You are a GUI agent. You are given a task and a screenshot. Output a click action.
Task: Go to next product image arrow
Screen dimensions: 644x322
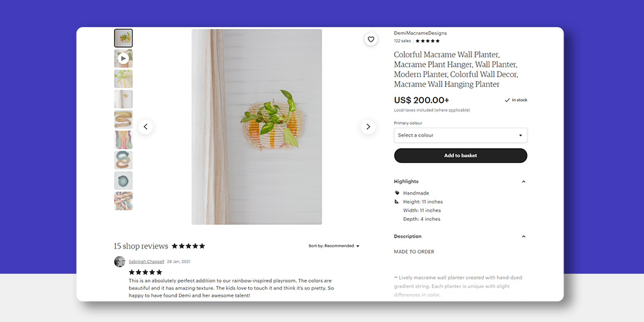368,127
